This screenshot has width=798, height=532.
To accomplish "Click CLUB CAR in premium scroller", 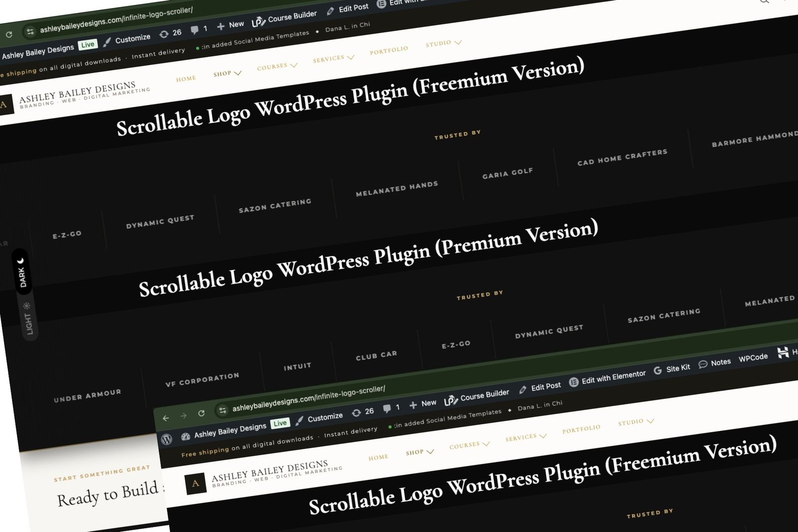I will point(377,355).
